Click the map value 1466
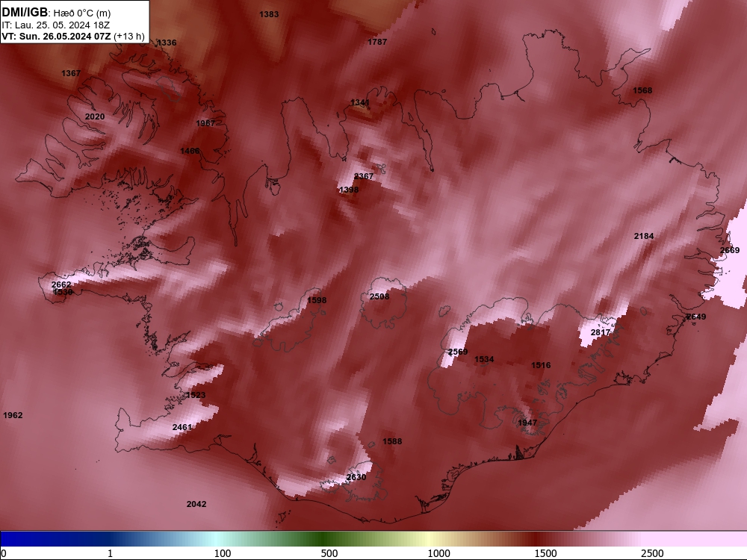Viewport: 747px width, 560px height. 190,151
